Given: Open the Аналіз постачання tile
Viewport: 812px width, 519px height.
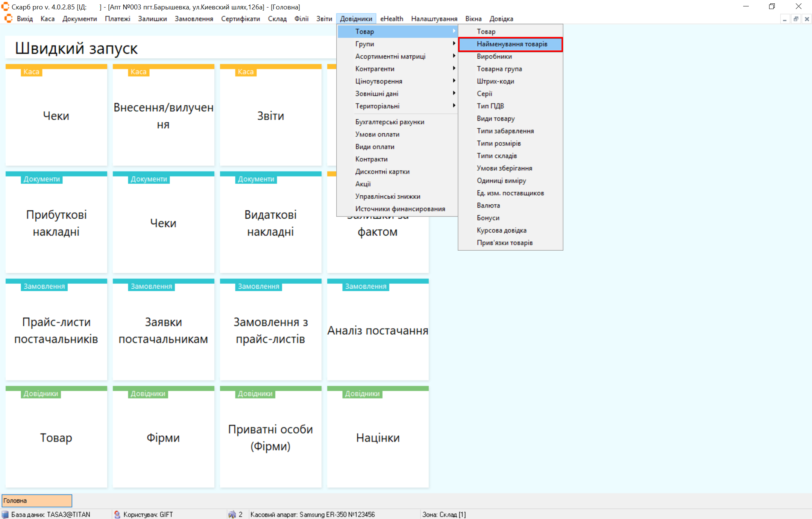Looking at the screenshot, I should pyautogui.click(x=378, y=330).
